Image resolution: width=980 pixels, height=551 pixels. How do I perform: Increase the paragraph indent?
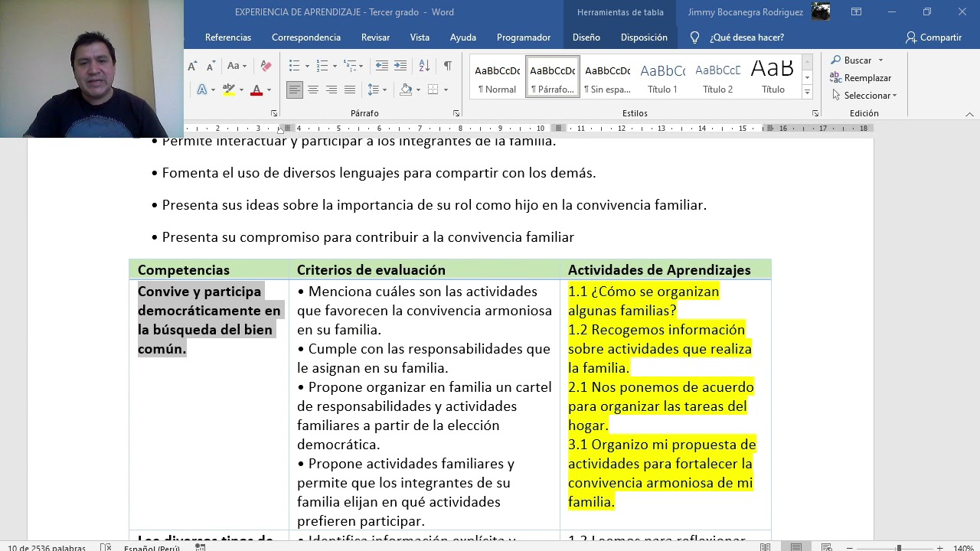pos(401,66)
